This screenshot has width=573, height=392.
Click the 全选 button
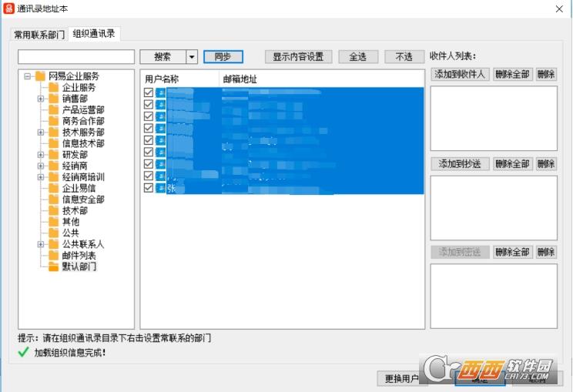click(358, 57)
